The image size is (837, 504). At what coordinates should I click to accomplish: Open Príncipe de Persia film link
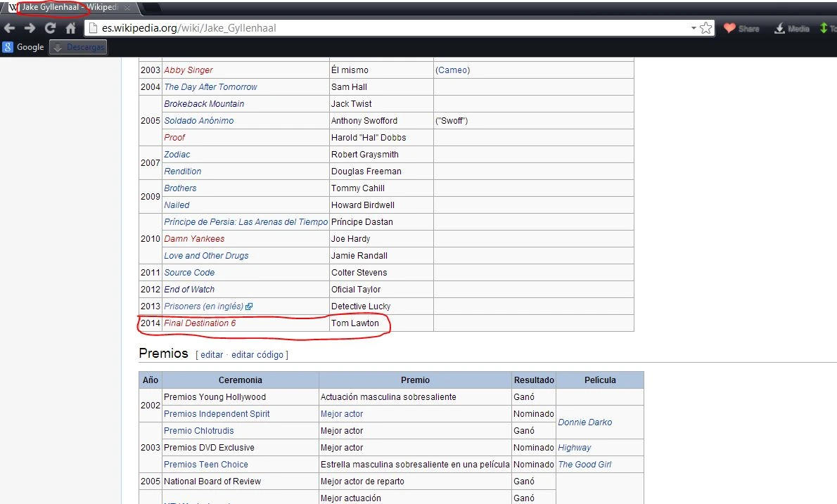coord(245,222)
